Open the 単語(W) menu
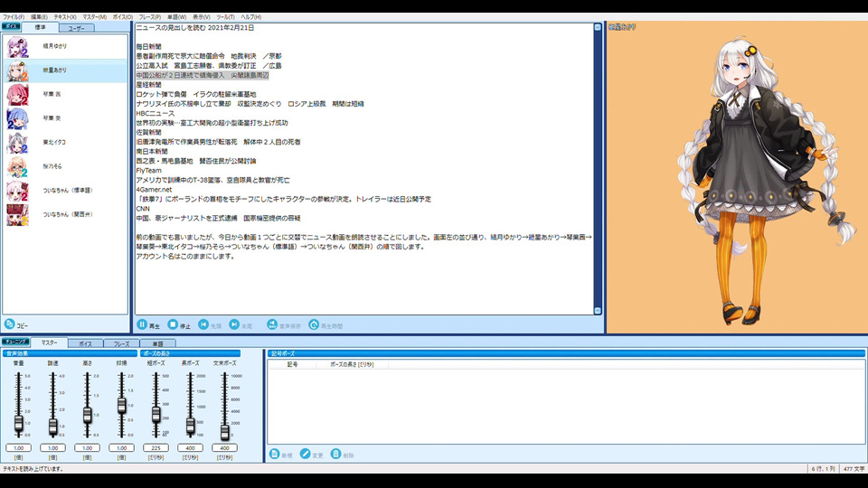Viewport: 868px width, 488px height. tap(176, 17)
